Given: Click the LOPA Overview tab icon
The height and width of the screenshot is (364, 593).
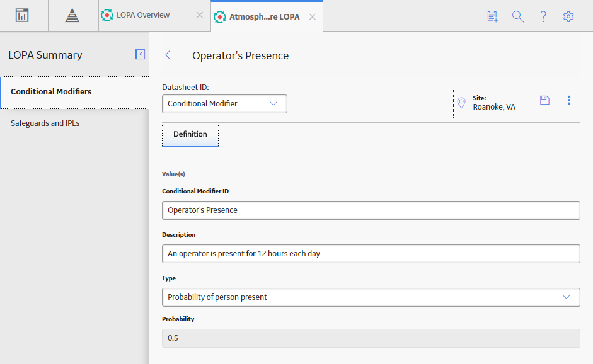Looking at the screenshot, I should (x=107, y=15).
